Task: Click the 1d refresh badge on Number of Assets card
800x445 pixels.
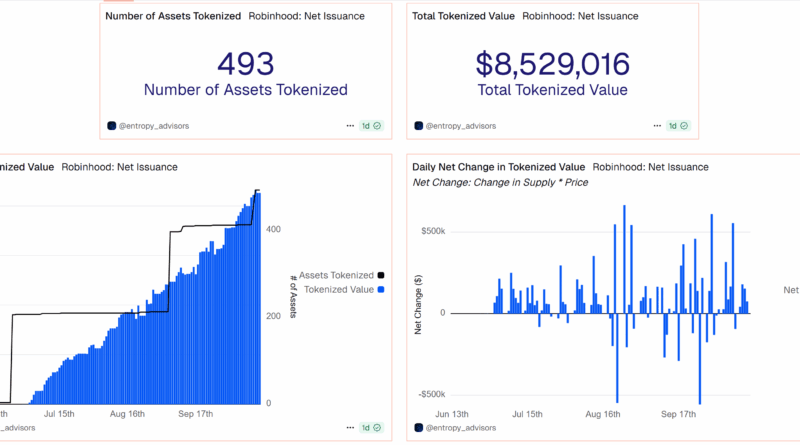Action: pos(372,126)
